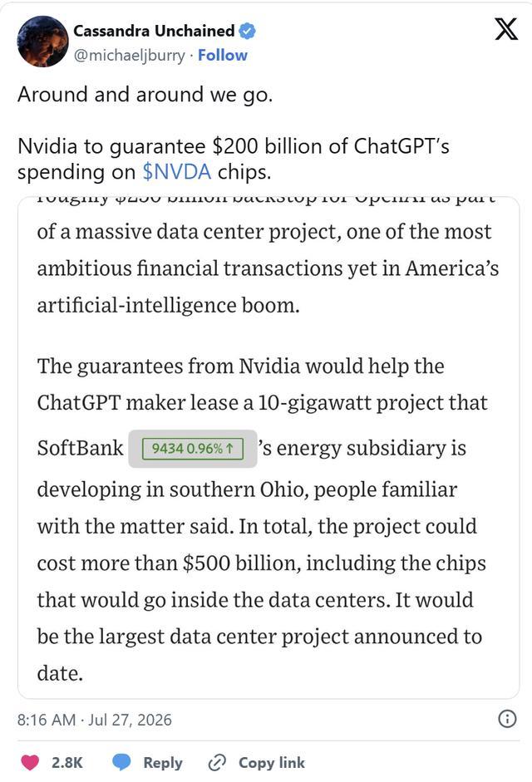Click the Cassandra Unchained display name
532x782 pixels.
[154, 31]
